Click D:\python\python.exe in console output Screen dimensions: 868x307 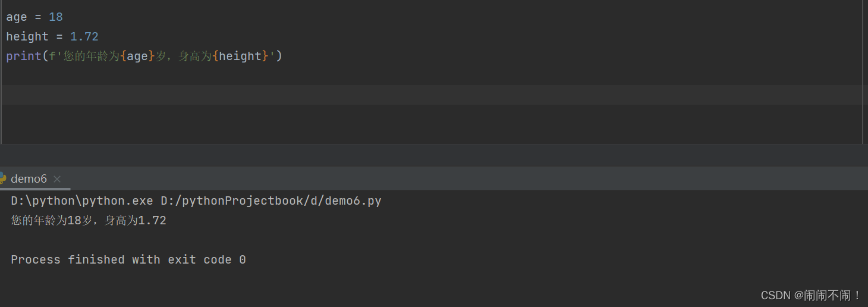pyautogui.click(x=82, y=201)
